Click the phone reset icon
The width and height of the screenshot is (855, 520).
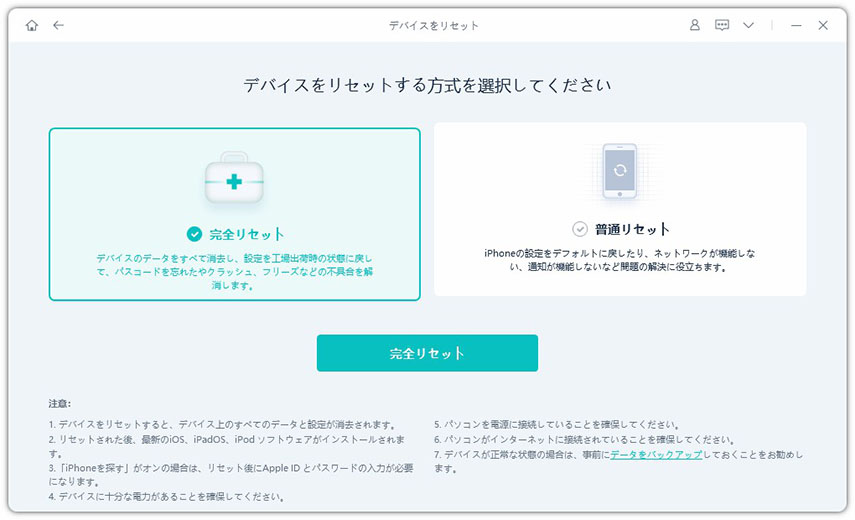(x=619, y=171)
